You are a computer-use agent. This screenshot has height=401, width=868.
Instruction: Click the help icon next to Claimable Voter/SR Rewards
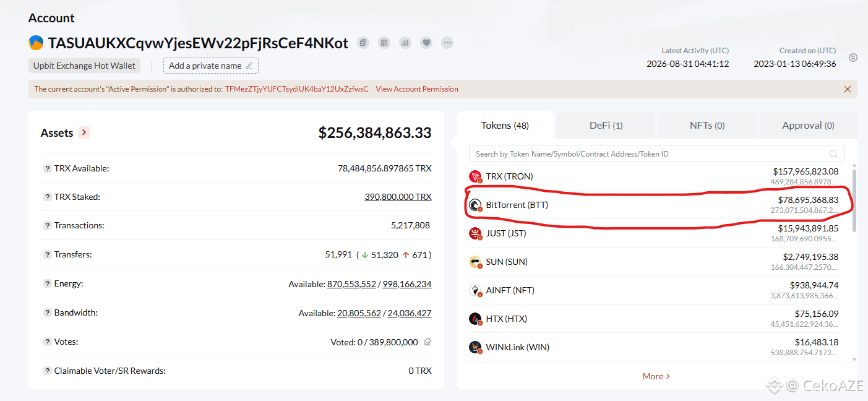47,371
